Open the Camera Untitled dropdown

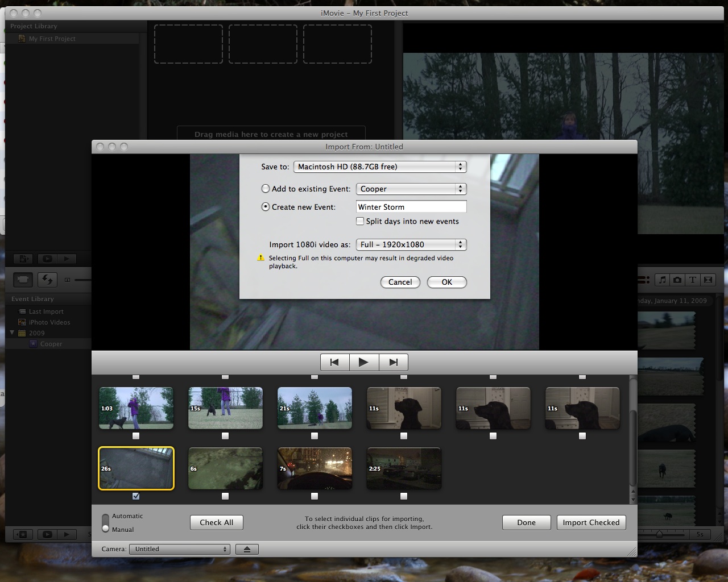pyautogui.click(x=179, y=549)
